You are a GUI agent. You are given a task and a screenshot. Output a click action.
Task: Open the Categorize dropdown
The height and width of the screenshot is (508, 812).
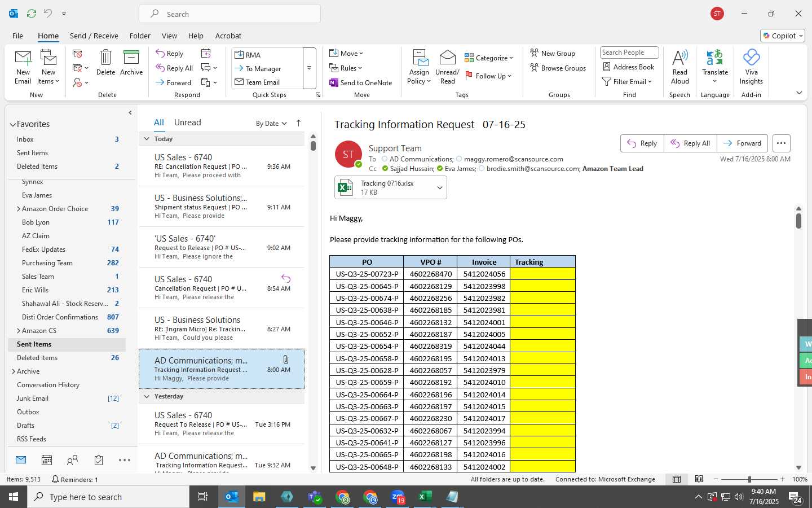(x=489, y=58)
